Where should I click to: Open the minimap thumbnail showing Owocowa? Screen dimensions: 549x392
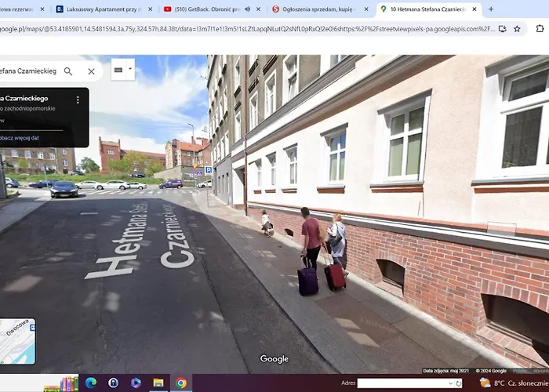coord(17,341)
